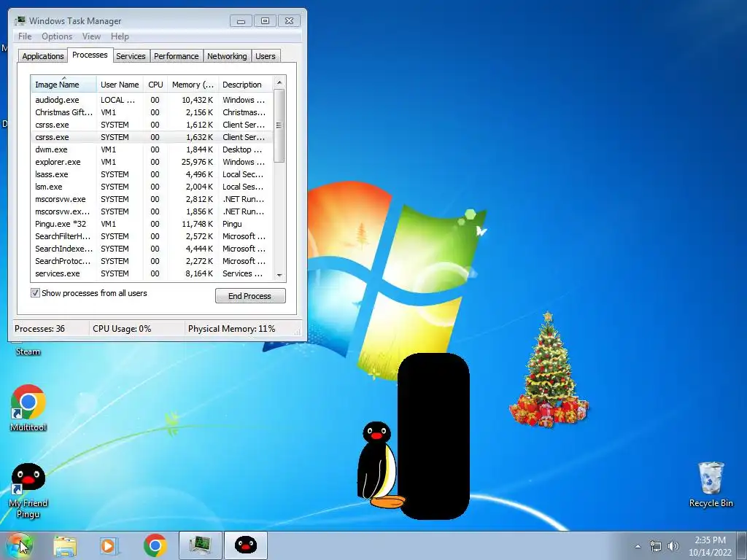The height and width of the screenshot is (560, 747).
Task: Click the process list scrollbar thumb
Action: pos(279,125)
